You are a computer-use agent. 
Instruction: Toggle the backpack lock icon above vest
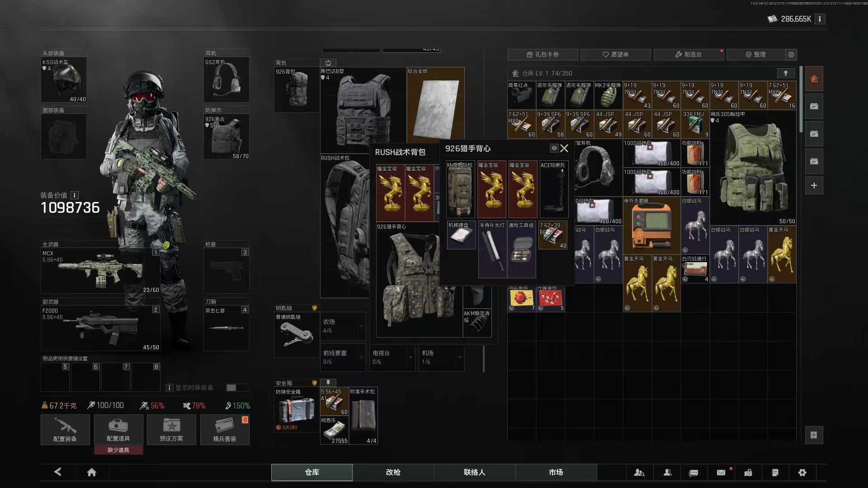(328, 63)
